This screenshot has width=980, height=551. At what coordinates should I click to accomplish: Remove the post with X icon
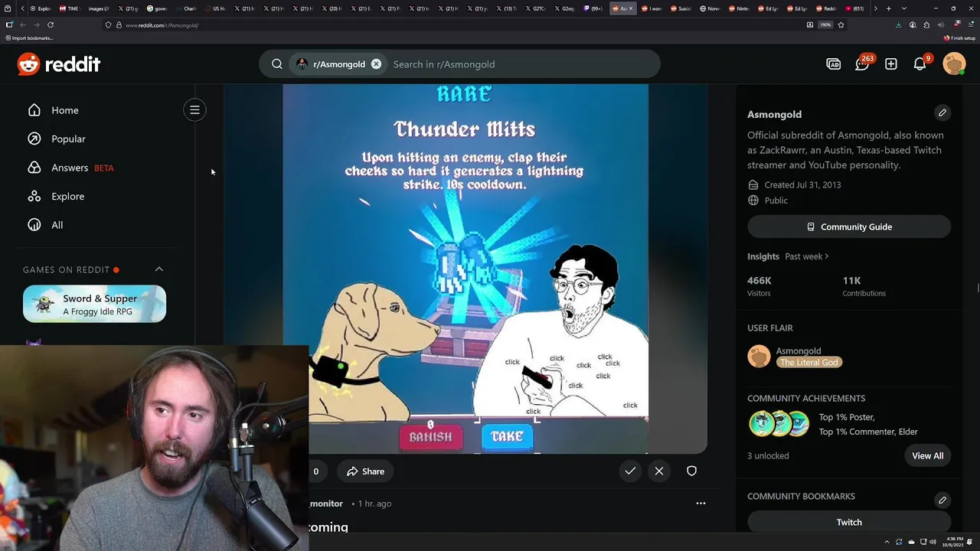tap(659, 471)
